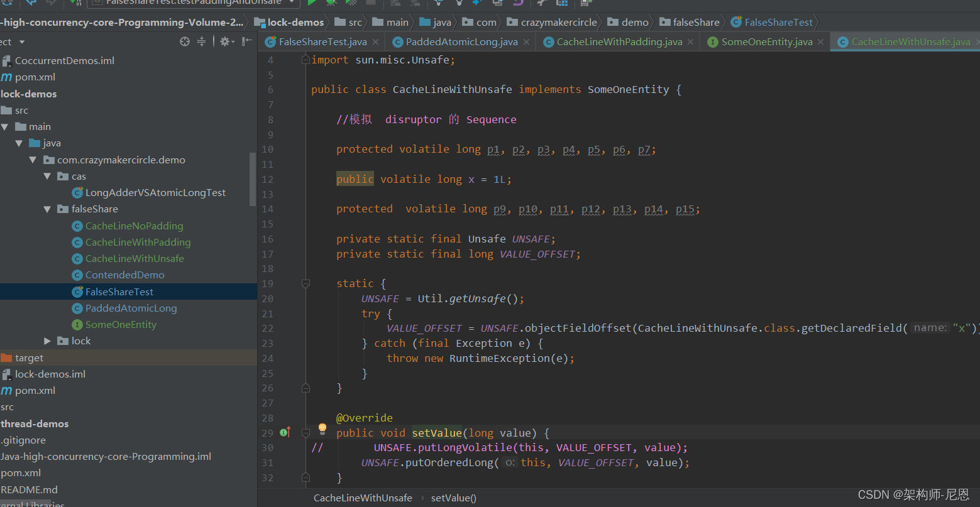Click the lock-demos.iml file icon
980x507 pixels.
click(6, 374)
